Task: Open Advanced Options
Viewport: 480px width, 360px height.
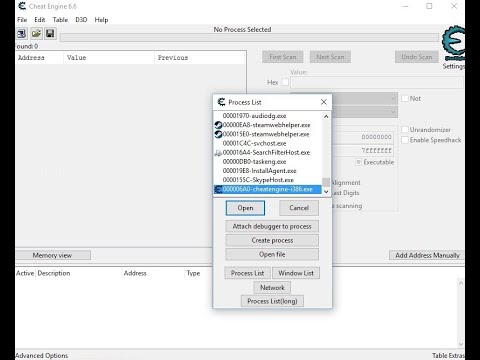Action: (x=42, y=356)
